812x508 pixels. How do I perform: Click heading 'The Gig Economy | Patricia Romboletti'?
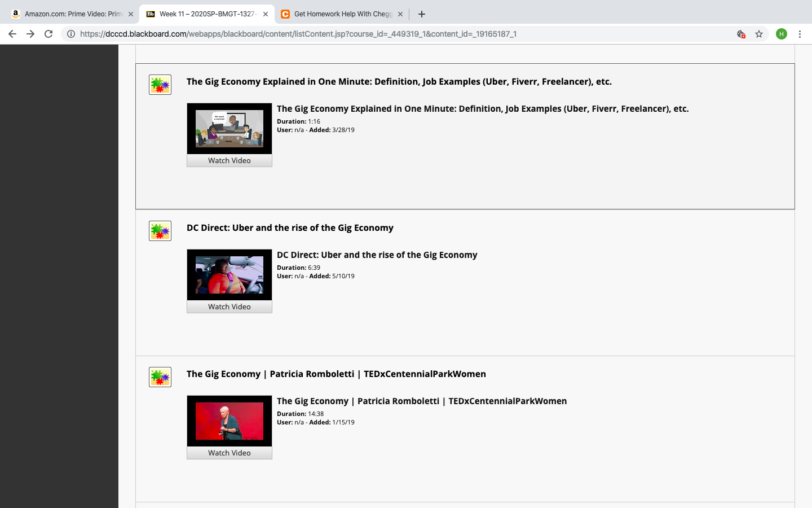point(336,374)
